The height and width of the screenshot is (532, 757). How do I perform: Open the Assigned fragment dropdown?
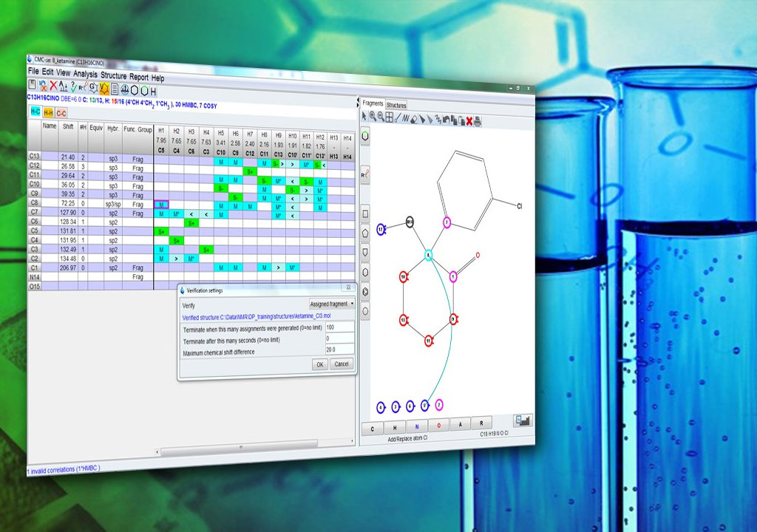click(332, 304)
